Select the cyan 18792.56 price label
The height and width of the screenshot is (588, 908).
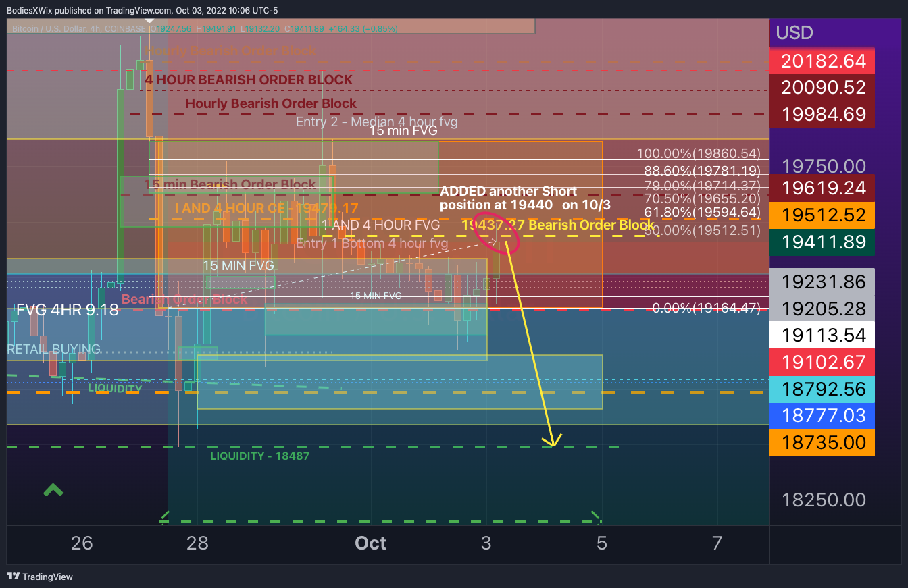[x=822, y=389]
